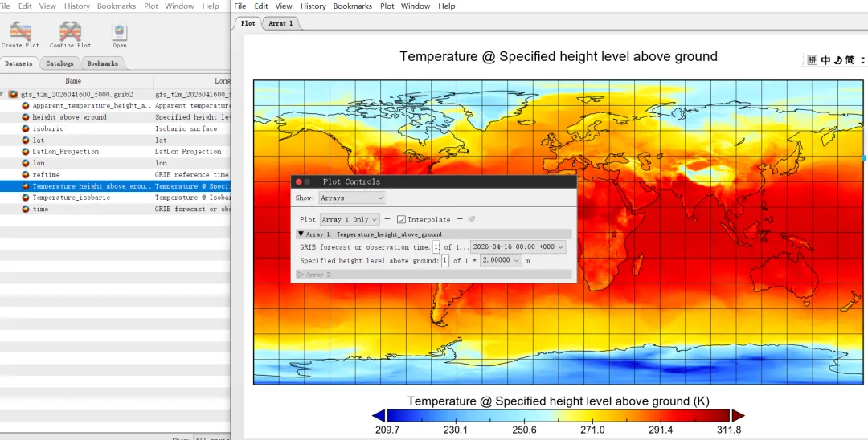868x440 pixels.
Task: Click the temperature colorbar gradient
Action: (x=558, y=416)
